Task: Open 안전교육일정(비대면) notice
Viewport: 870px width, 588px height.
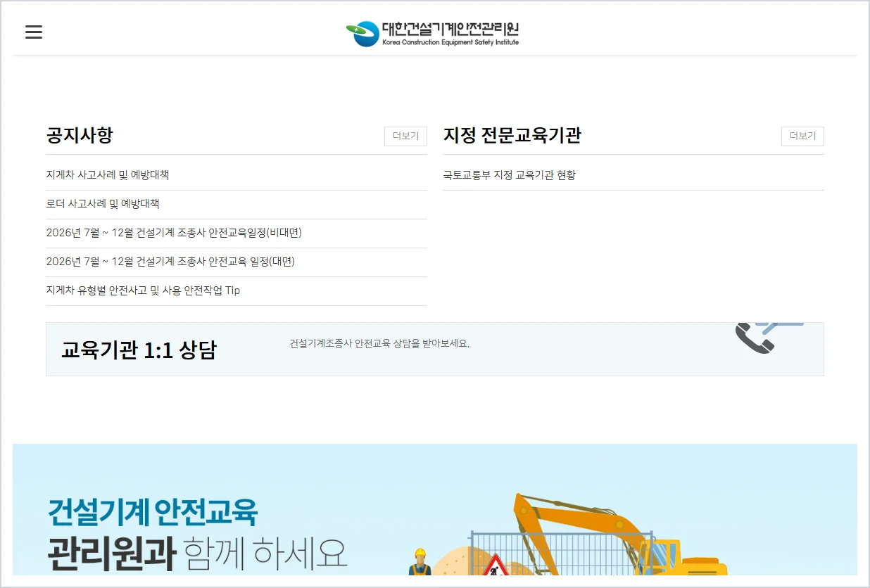Action: [174, 233]
